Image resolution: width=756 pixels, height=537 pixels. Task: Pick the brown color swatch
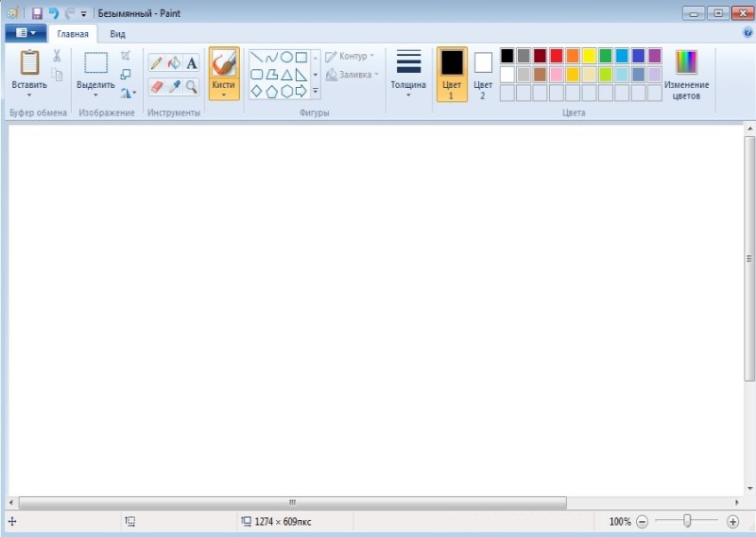(540, 75)
